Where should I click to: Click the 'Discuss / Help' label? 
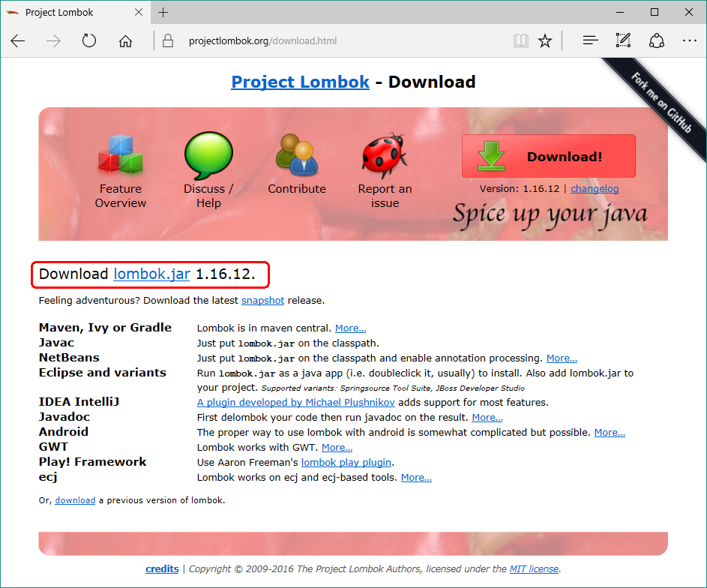(208, 196)
